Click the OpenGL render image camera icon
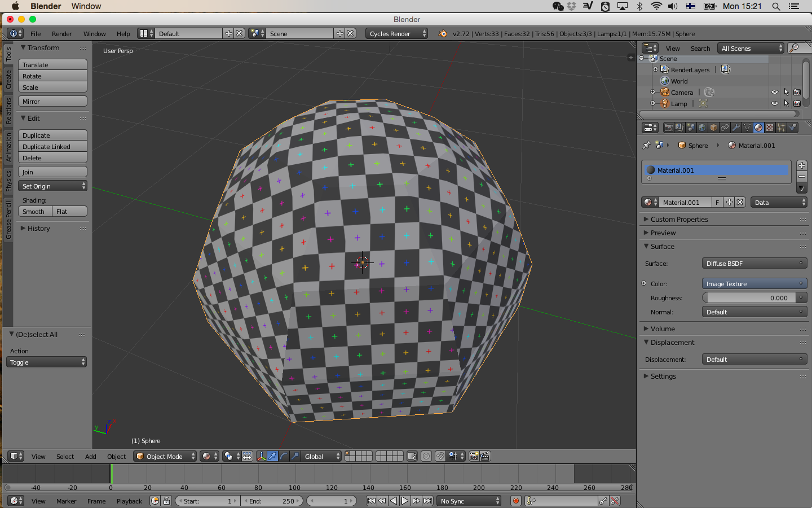 (x=474, y=456)
